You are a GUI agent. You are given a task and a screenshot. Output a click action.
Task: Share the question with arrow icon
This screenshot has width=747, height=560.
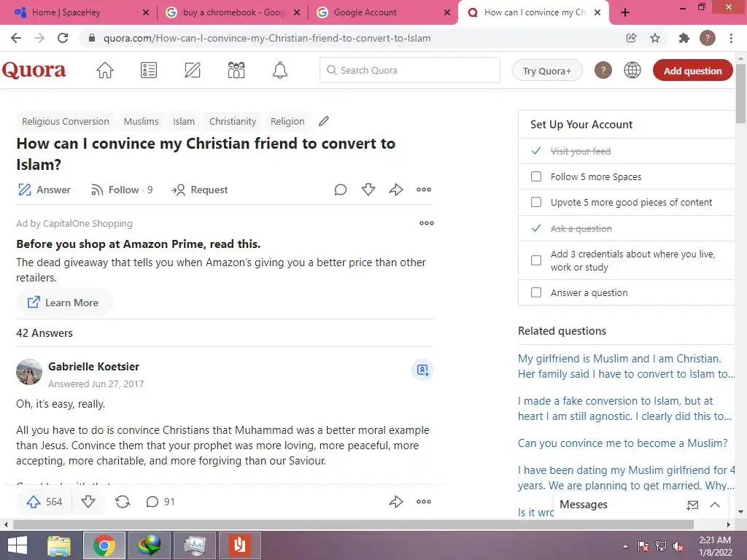(396, 190)
